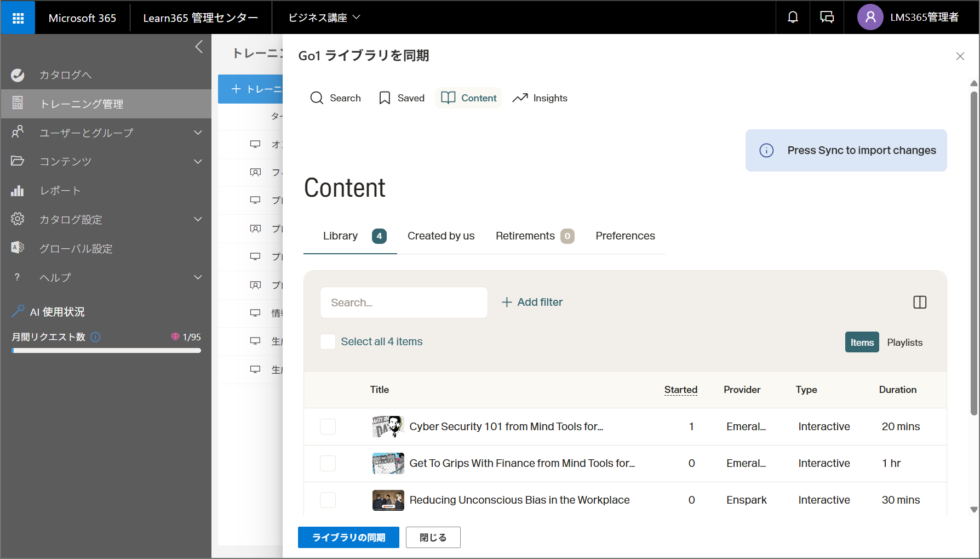Toggle the column layout icon

920,302
